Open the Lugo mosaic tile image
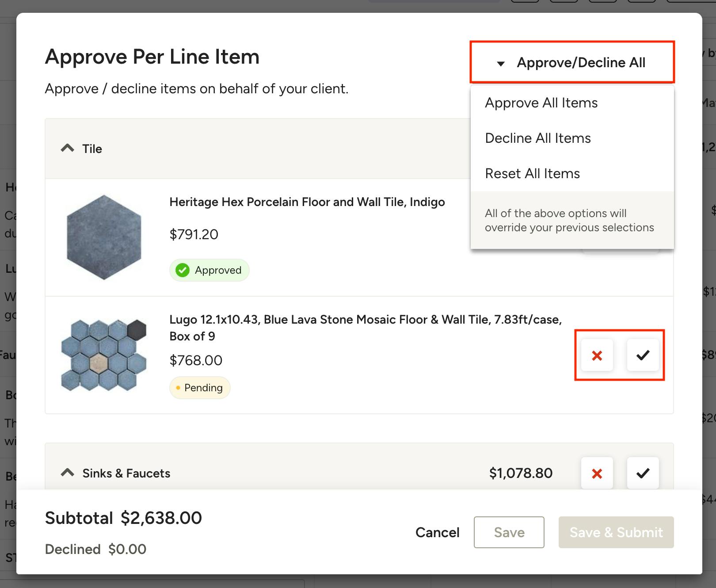The image size is (716, 588). 104,355
